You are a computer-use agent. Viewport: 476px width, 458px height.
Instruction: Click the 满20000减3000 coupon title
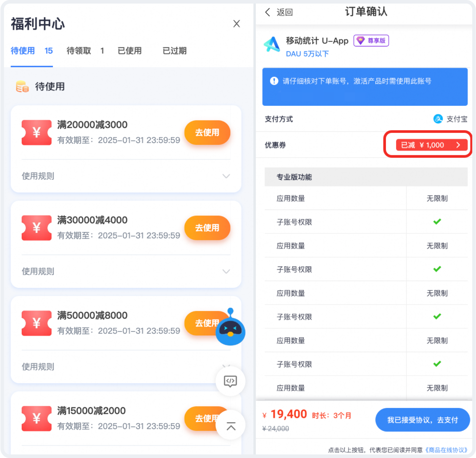point(92,125)
